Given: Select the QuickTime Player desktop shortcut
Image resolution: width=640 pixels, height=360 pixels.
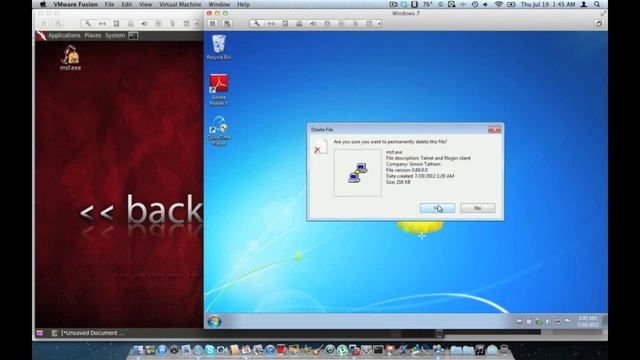Looking at the screenshot, I should pos(219,131).
